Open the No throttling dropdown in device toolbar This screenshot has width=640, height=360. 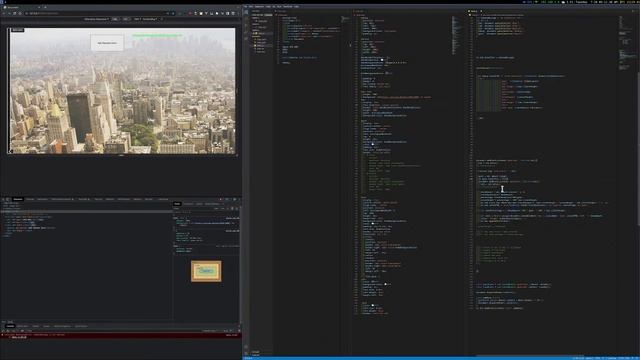pyautogui.click(x=149, y=19)
